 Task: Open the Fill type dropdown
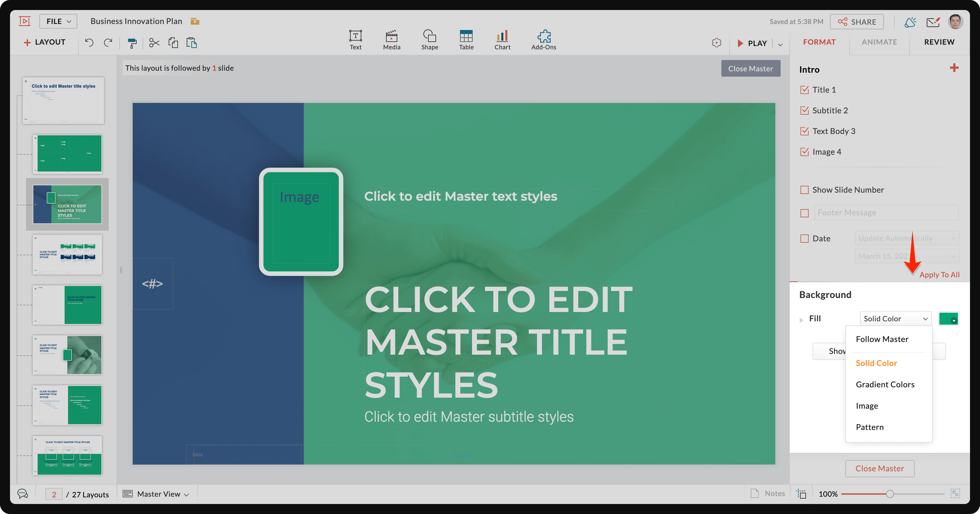(x=895, y=318)
